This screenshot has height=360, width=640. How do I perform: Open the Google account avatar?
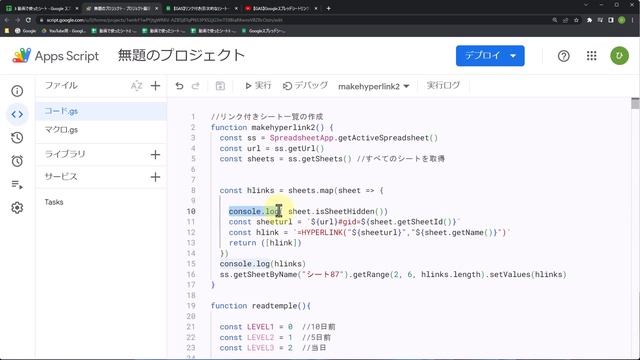619,56
